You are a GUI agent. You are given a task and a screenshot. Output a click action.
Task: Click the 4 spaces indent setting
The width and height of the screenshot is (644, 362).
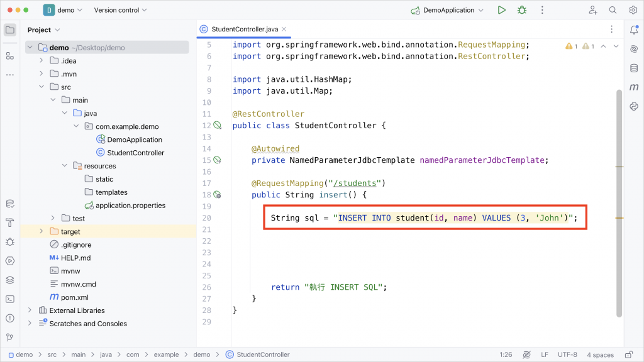(600, 354)
